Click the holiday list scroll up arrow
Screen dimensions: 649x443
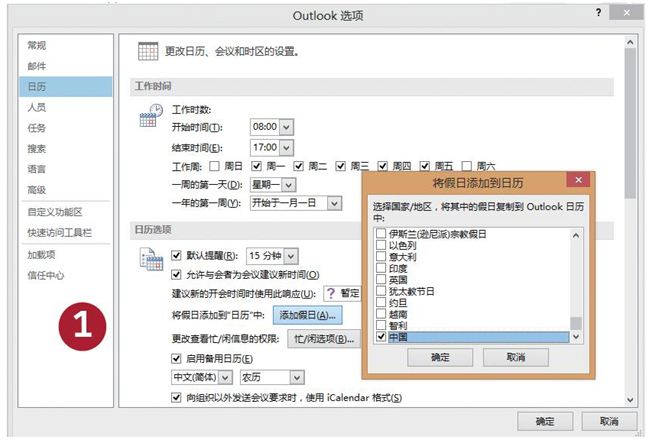pyautogui.click(x=576, y=235)
